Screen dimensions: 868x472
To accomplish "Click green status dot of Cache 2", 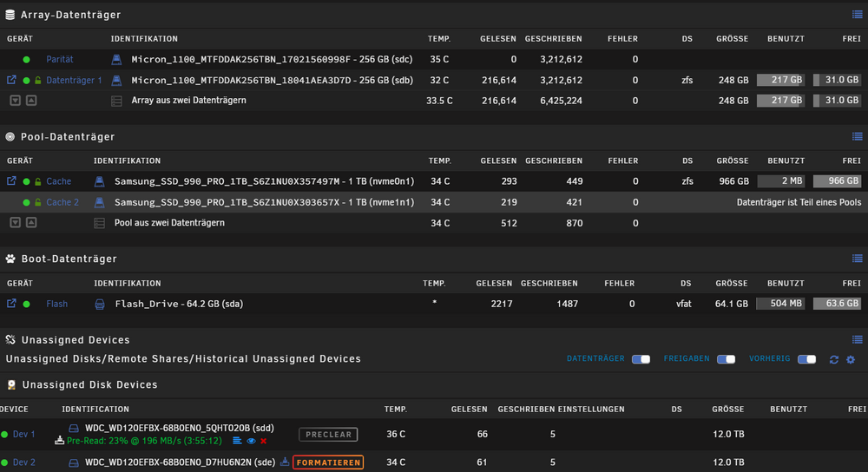I will point(26,202).
